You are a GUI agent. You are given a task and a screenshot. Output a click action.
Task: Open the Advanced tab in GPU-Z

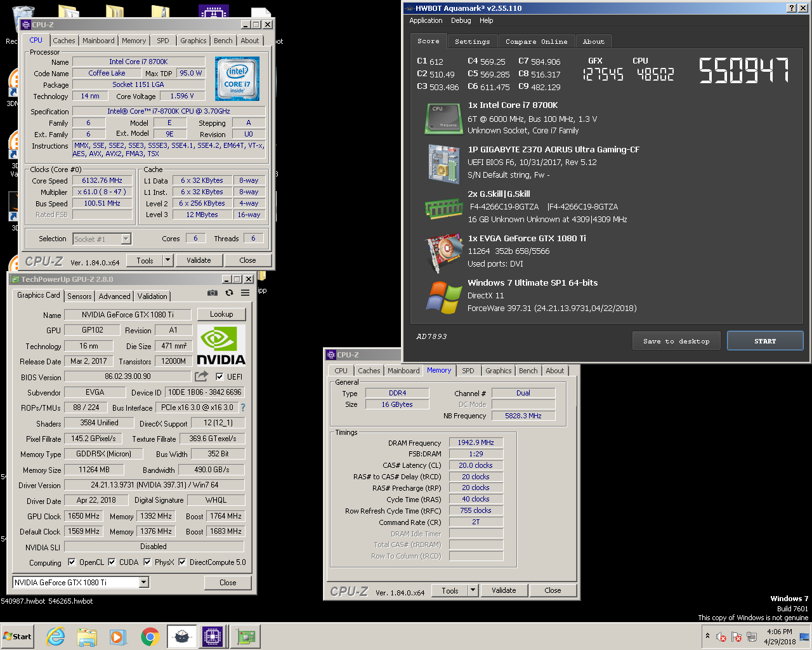coord(114,296)
